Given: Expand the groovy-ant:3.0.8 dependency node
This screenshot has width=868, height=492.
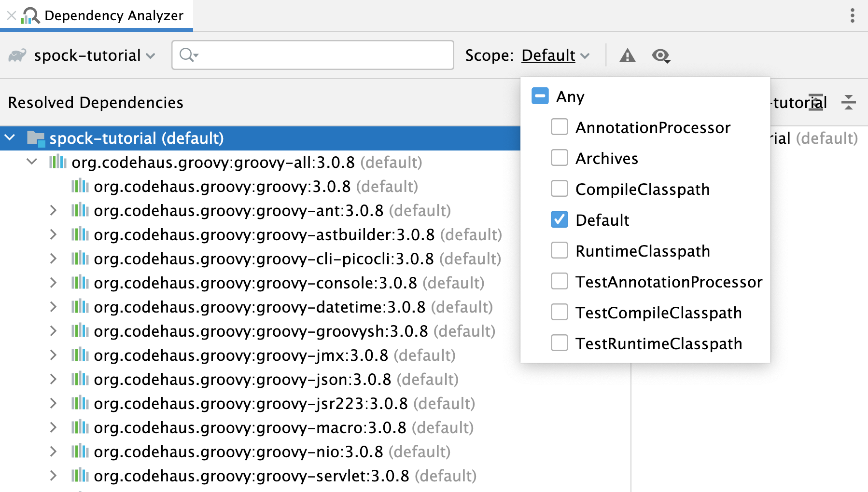Looking at the screenshot, I should (x=53, y=210).
